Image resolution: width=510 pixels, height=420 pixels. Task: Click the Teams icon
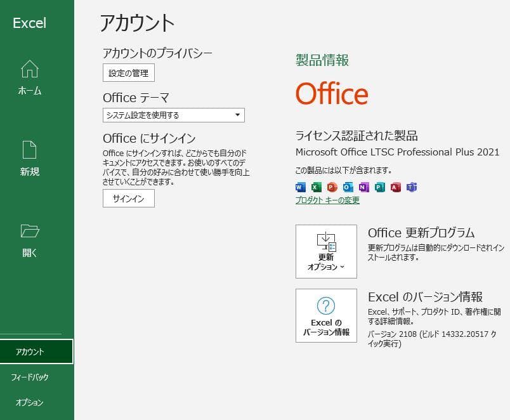click(412, 187)
